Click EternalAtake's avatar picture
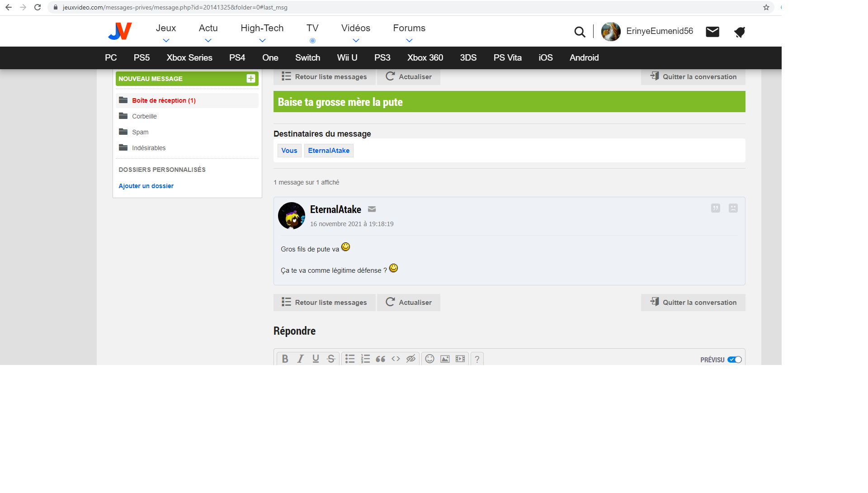This screenshot has height=493, width=868. 292,216
